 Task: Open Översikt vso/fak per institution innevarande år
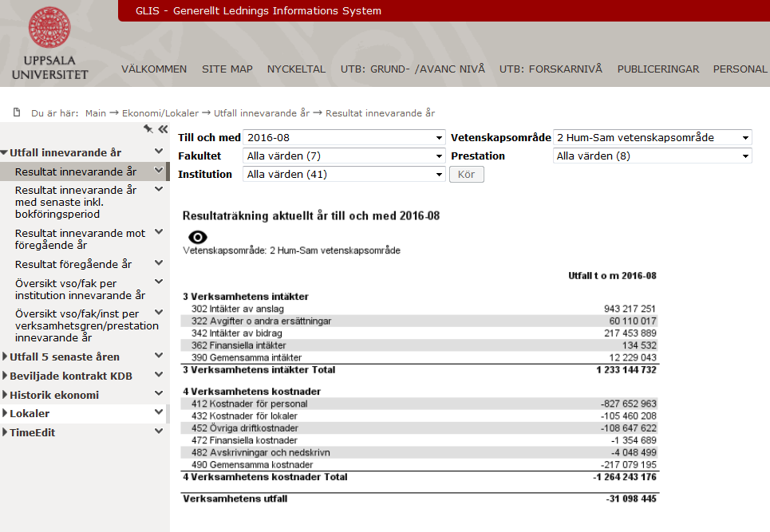pos(80,290)
